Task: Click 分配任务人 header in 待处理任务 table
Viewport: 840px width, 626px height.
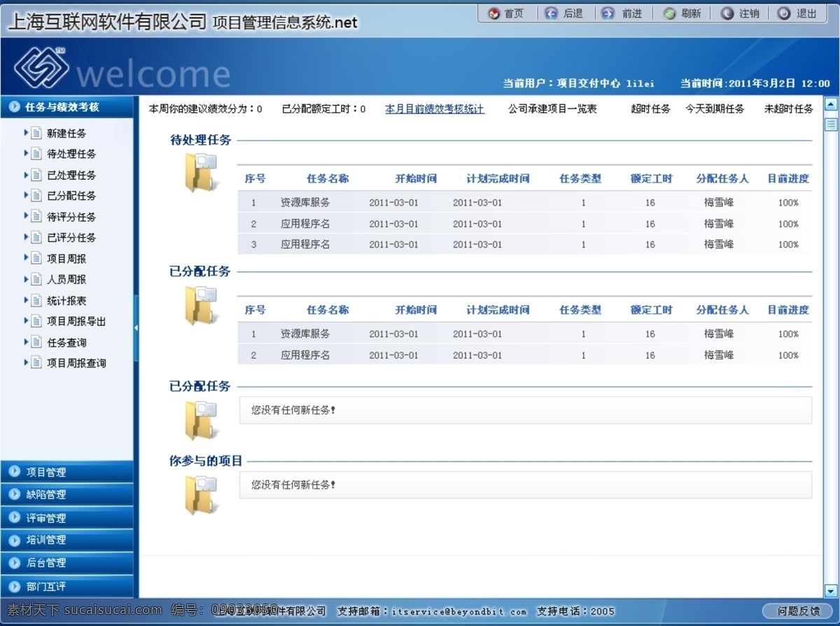Action: coord(722,178)
